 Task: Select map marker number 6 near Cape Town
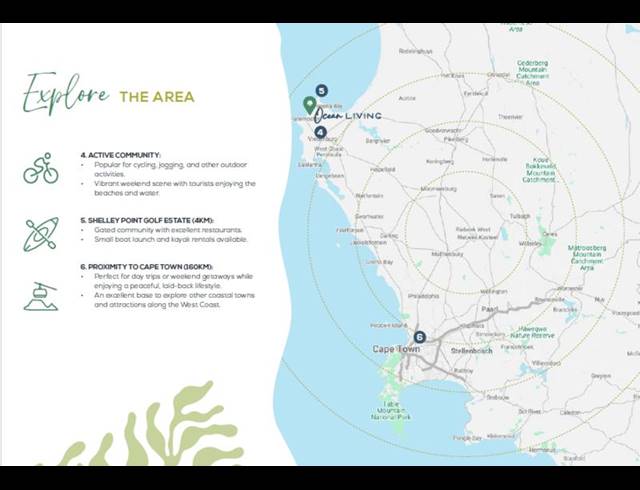click(x=419, y=337)
